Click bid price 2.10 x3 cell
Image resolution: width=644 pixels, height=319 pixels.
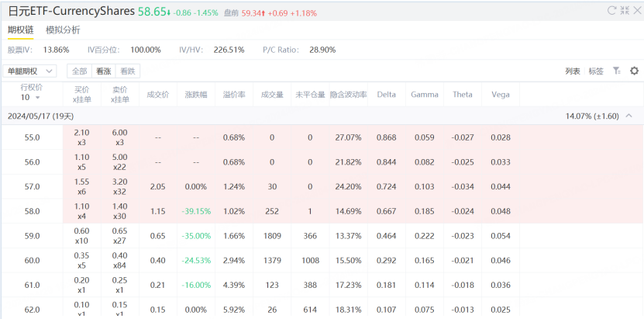click(81, 137)
